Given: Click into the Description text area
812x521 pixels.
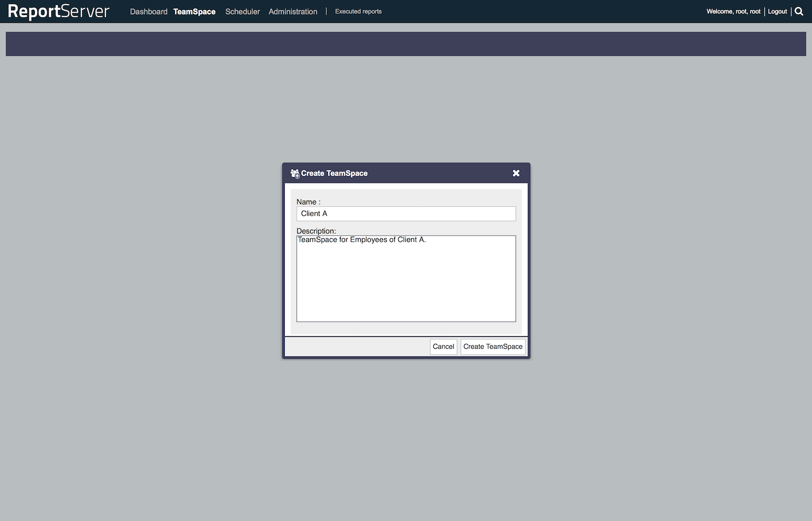Looking at the screenshot, I should tap(406, 278).
